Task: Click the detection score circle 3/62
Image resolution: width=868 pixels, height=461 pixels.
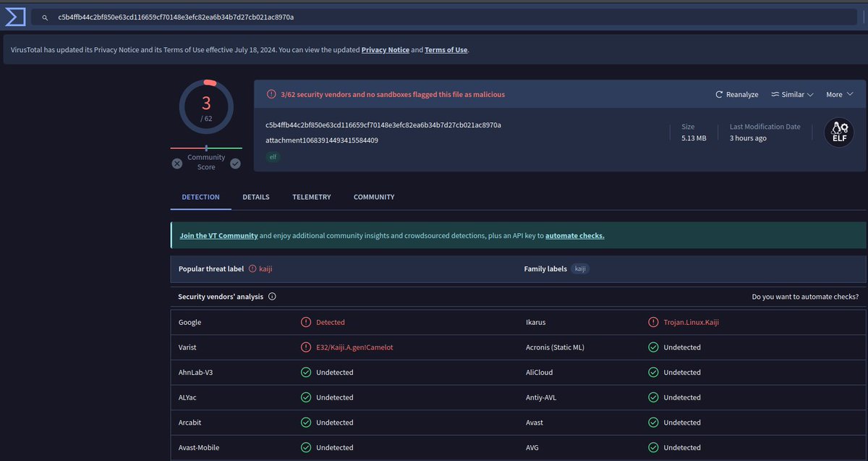Action: coord(206,107)
